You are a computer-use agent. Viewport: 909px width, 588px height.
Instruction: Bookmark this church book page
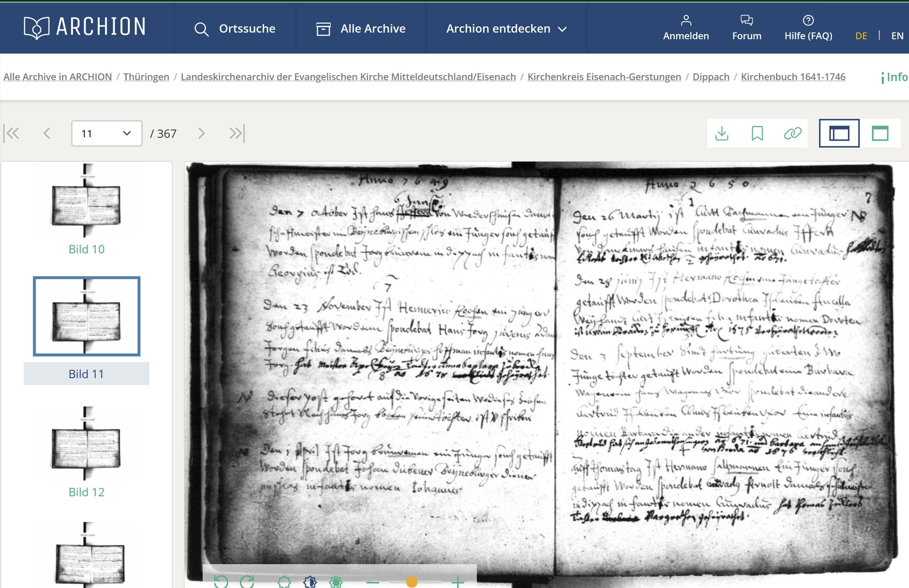tap(757, 134)
